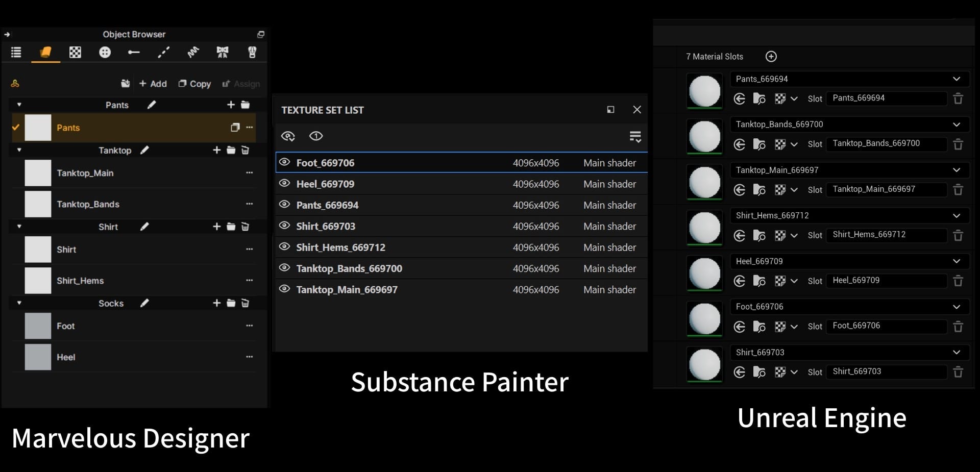Image resolution: width=980 pixels, height=472 pixels.
Task: Hide the Tanktop_Main_669697 texture set
Action: [284, 289]
